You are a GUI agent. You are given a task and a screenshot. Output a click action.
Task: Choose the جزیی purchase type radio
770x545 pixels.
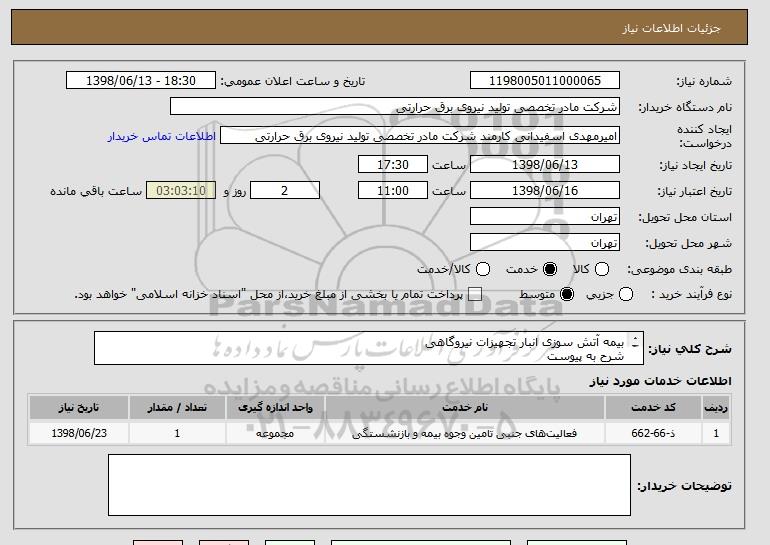click(x=626, y=294)
